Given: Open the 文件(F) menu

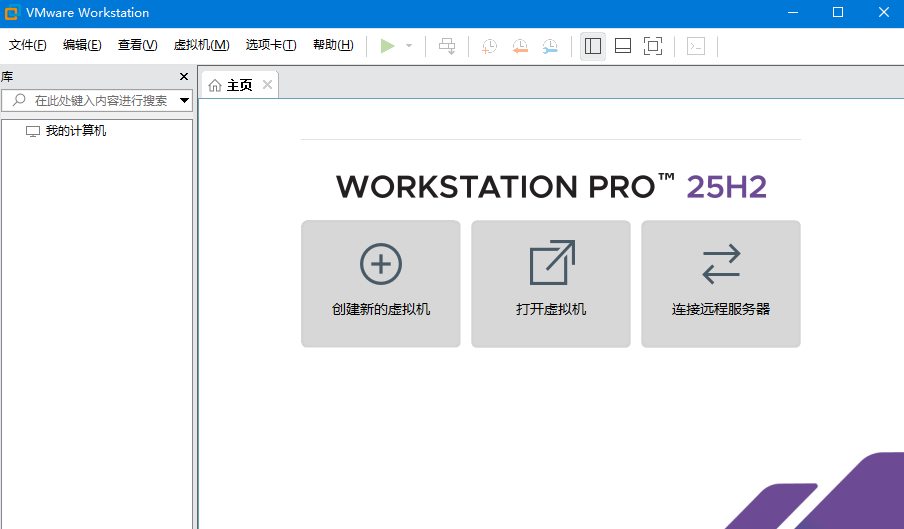Looking at the screenshot, I should (28, 45).
